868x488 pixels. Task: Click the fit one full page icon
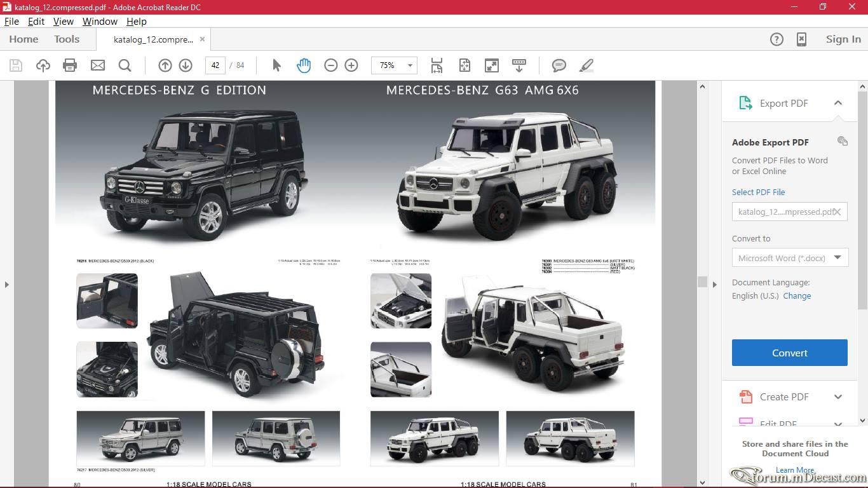465,65
